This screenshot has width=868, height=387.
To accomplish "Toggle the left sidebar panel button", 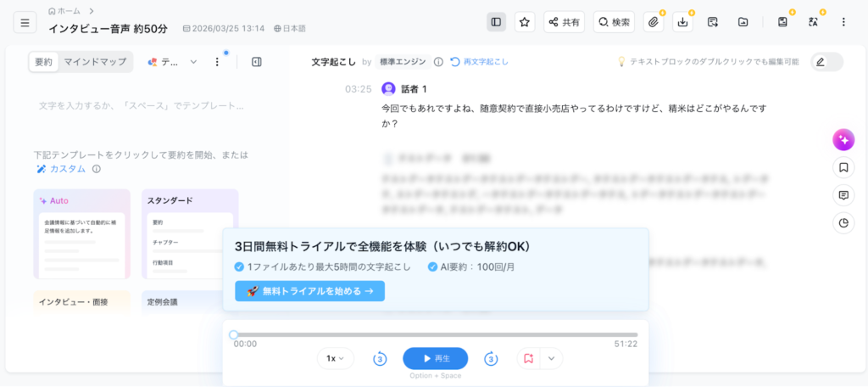I will pyautogui.click(x=497, y=22).
